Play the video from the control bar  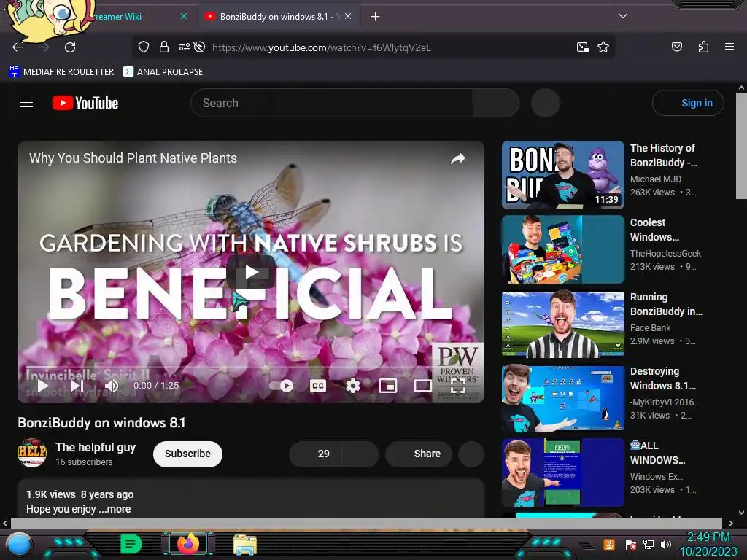[x=42, y=386]
